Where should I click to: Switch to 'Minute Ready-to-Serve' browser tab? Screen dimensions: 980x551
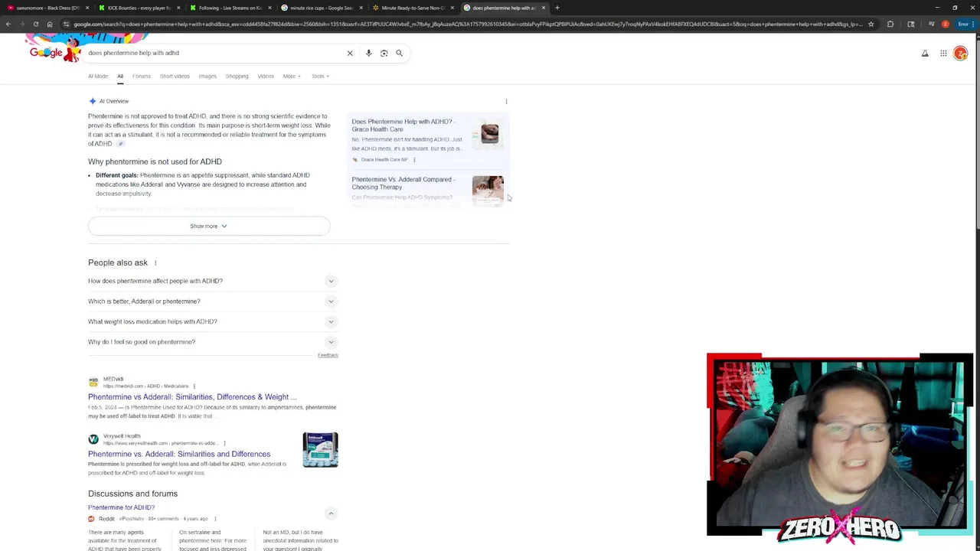pyautogui.click(x=412, y=8)
